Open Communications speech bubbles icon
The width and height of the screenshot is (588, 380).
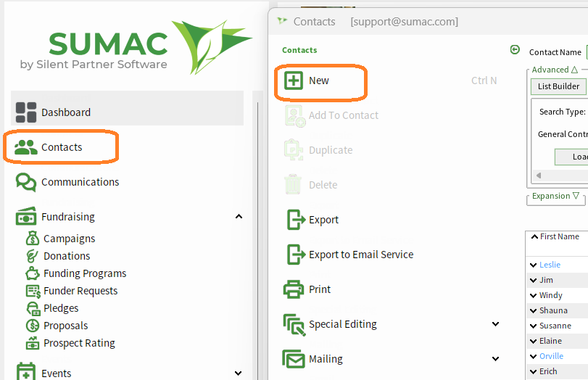coord(26,182)
